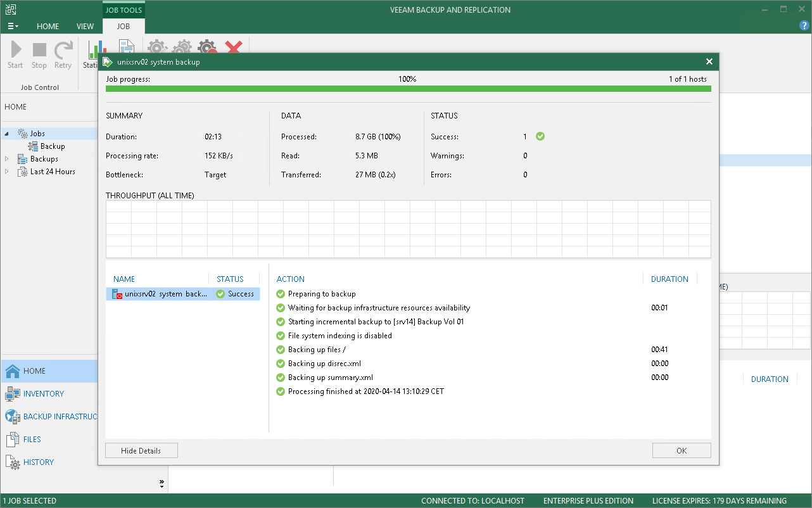This screenshot has width=812, height=508.
Task: Click the host icon of unixsrv02 row
Action: [117, 294]
